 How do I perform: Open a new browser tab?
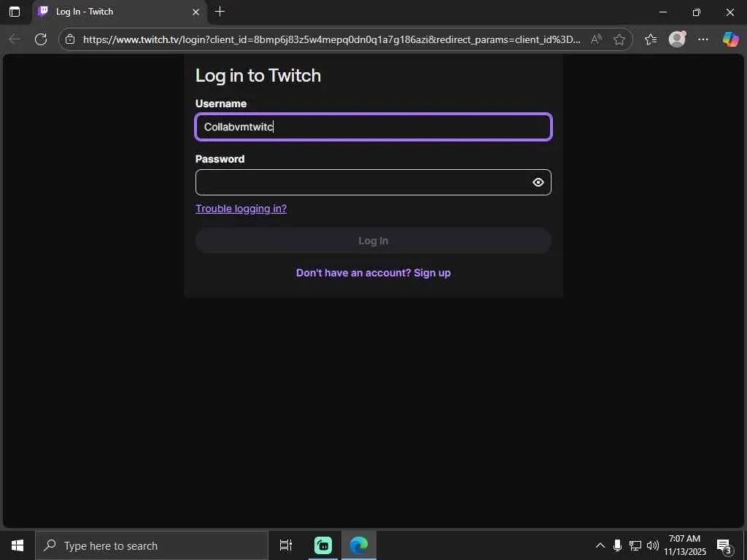220,12
